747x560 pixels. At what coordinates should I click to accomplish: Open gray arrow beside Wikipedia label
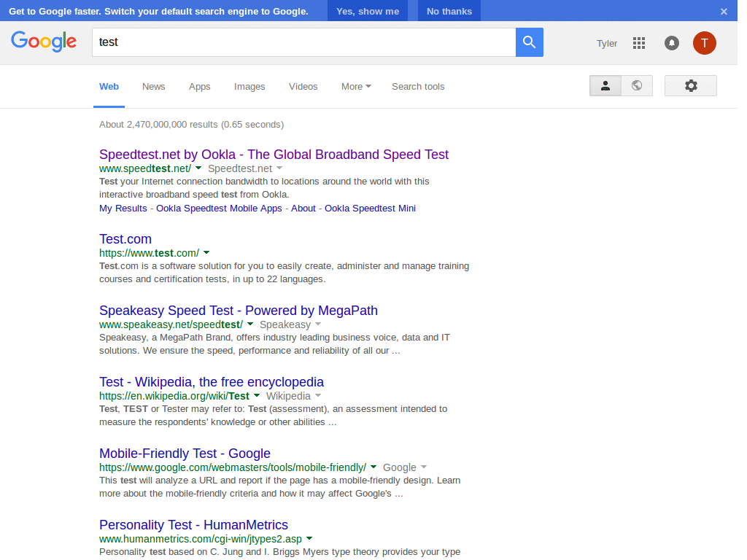click(318, 396)
